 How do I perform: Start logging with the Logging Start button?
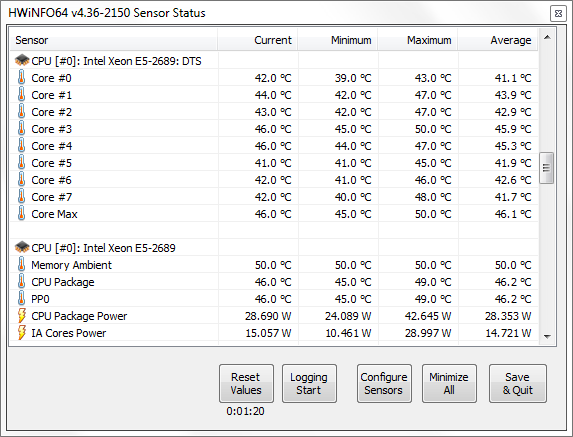tap(309, 383)
